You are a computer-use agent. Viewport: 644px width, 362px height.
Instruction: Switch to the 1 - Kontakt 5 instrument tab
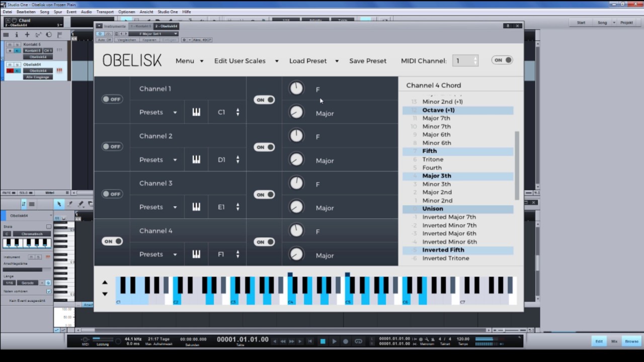[x=141, y=26]
